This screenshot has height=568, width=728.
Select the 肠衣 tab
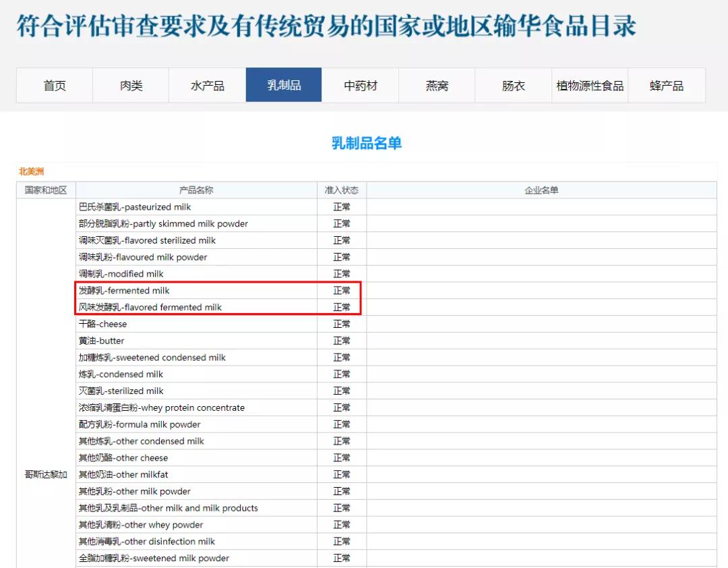click(x=513, y=84)
